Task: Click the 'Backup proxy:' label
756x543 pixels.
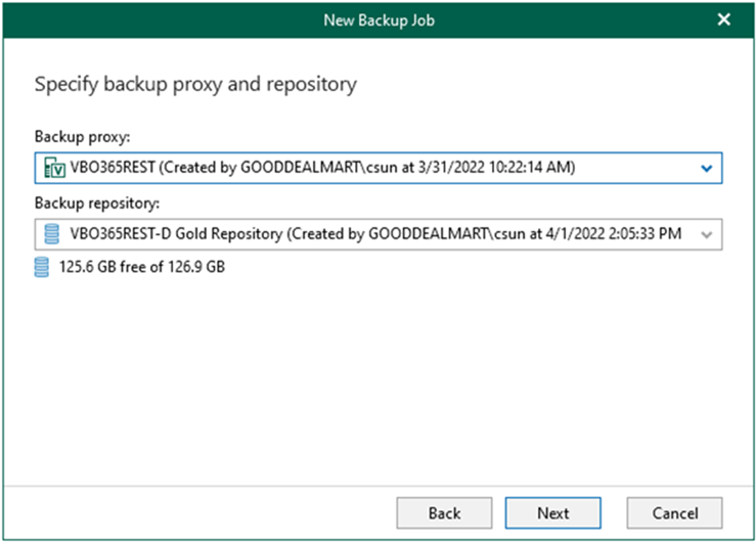Action: 83,137
